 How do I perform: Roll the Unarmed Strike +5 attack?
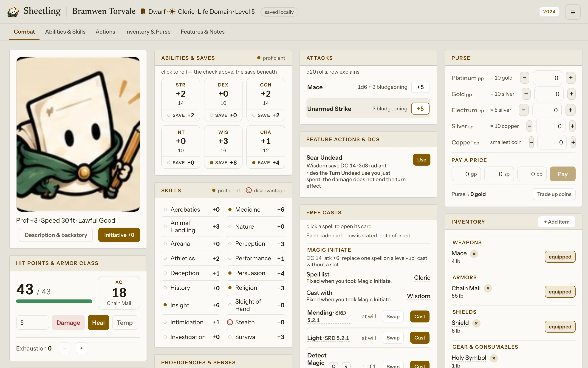point(420,109)
